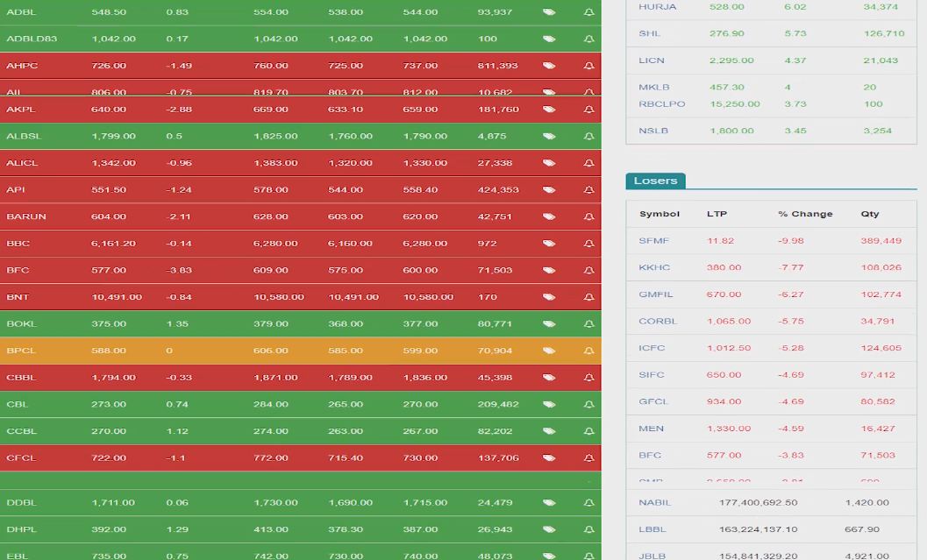This screenshot has width=927, height=560.
Task: Click the tag icon for CFCL row
Action: [549, 458]
